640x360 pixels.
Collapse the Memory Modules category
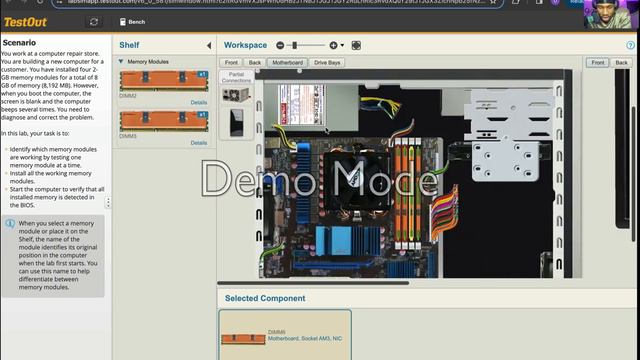[x=121, y=61]
